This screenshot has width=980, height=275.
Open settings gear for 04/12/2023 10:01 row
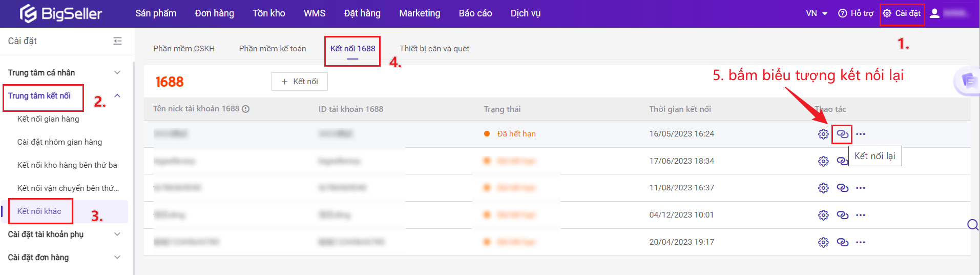(x=823, y=215)
